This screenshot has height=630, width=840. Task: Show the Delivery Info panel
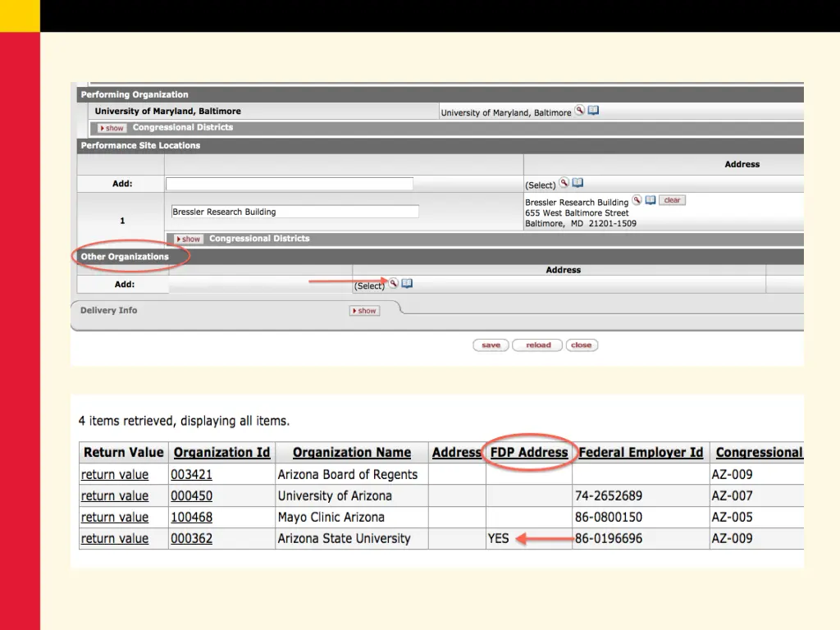click(365, 311)
